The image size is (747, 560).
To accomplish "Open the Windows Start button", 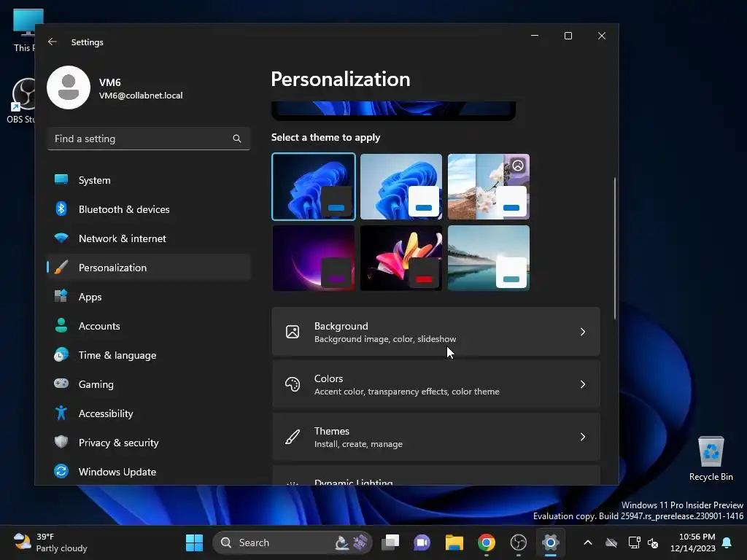I will (194, 542).
